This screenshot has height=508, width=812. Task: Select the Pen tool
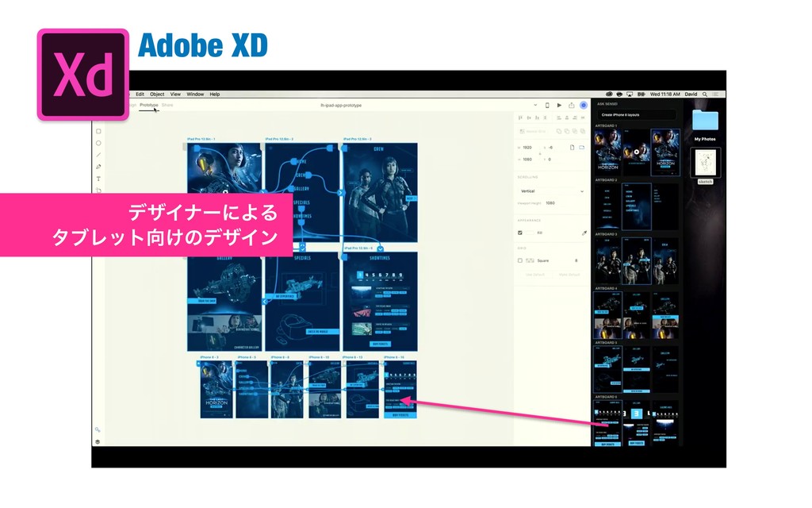click(x=98, y=167)
